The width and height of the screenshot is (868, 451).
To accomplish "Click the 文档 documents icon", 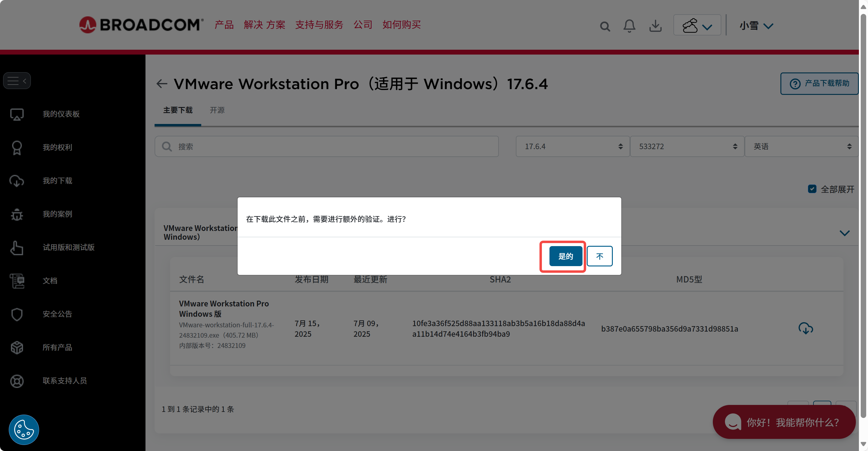I will [x=17, y=281].
